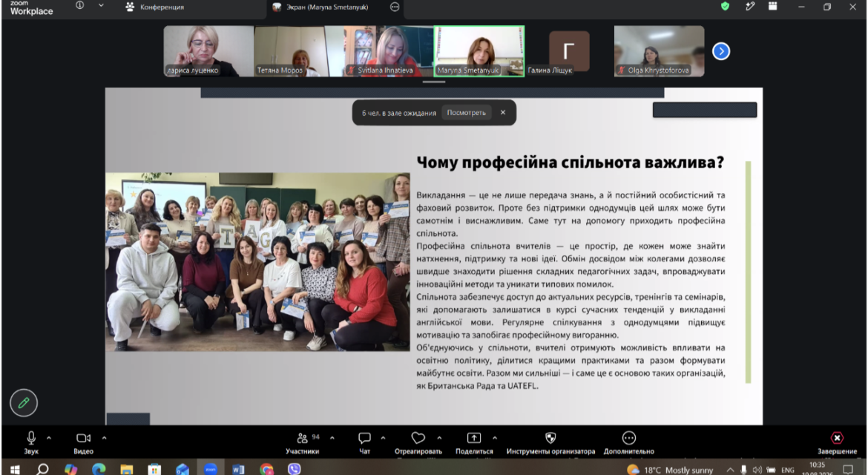
Task: Open Microsoft Store from taskbar
Action: coord(154,470)
